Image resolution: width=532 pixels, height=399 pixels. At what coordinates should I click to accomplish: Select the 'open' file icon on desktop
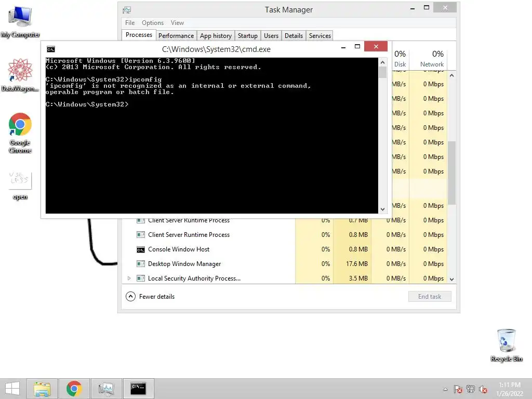20,185
